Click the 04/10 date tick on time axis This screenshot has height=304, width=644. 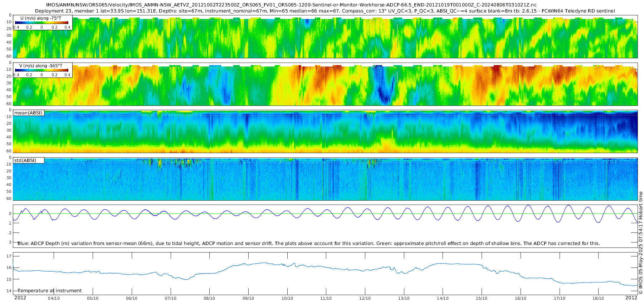54,298
